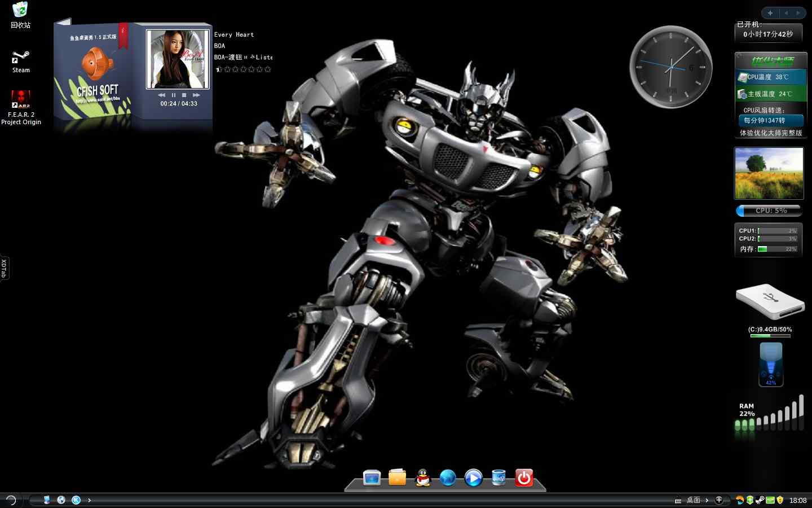Screen dimensions: 812x508
Task: Open the Start menu orb
Action: pyautogui.click(x=10, y=500)
